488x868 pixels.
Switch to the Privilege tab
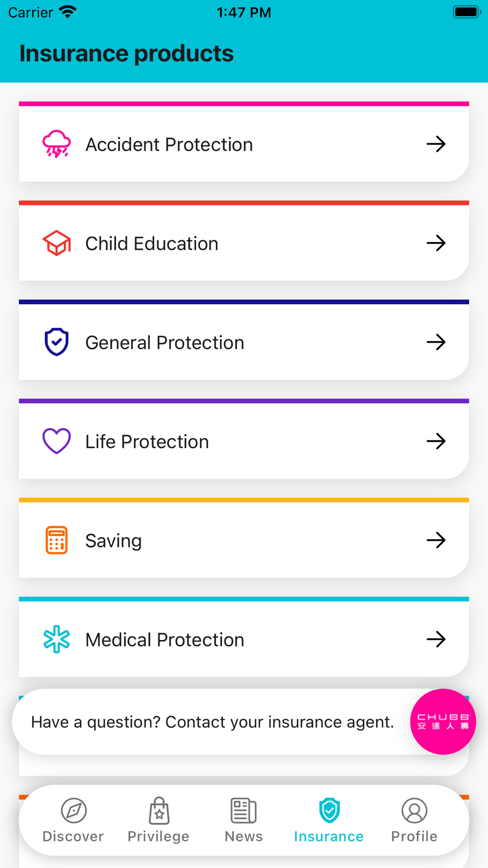[159, 820]
